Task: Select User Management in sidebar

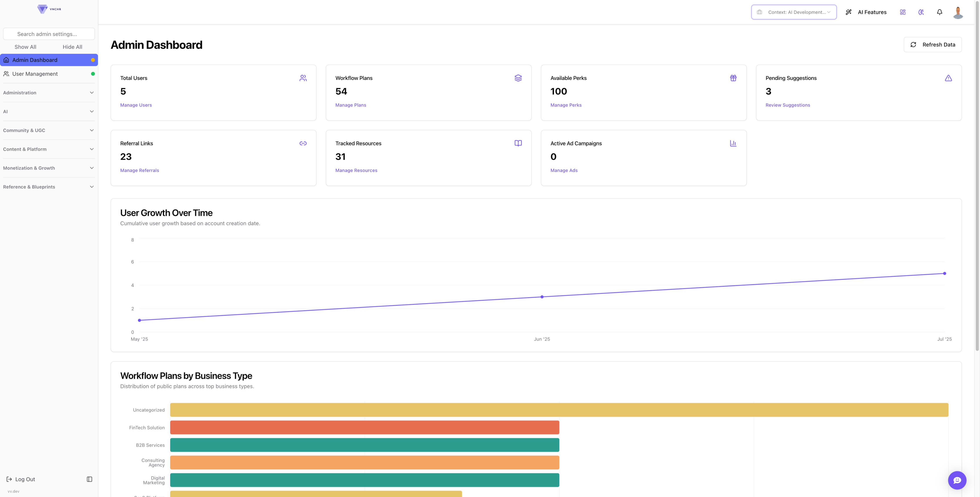Action: pyautogui.click(x=35, y=74)
